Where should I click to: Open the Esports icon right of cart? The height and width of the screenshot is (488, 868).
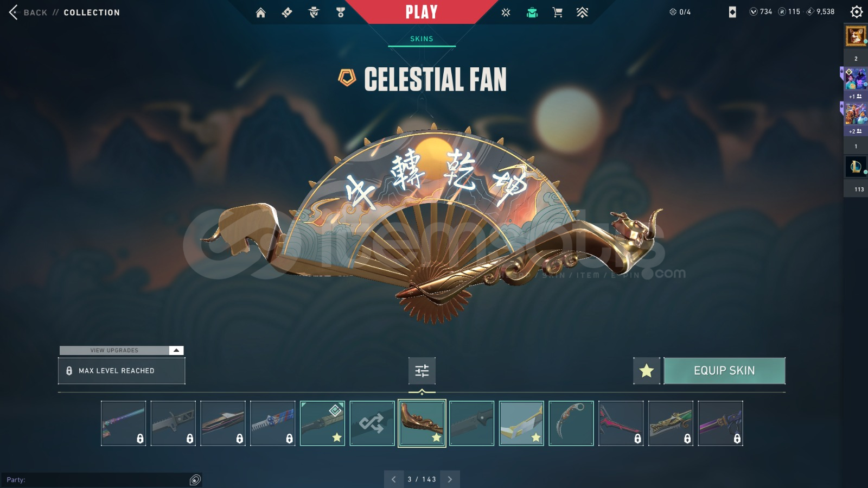click(x=582, y=12)
